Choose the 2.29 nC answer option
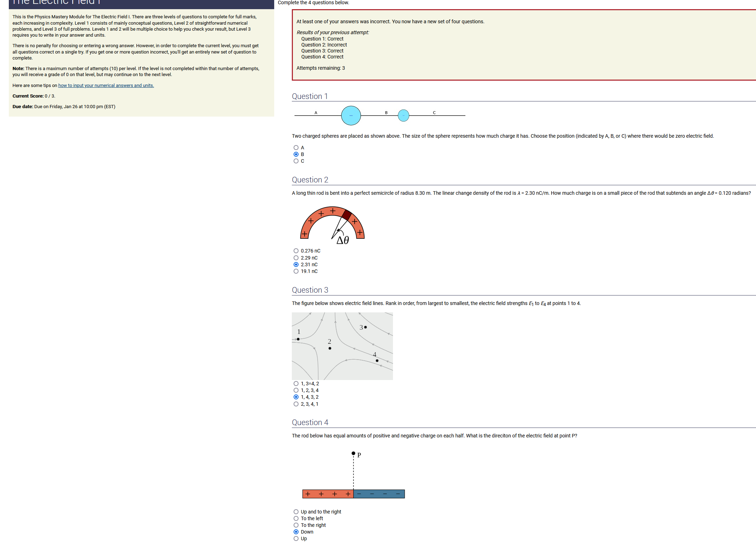756x548 pixels. pos(296,258)
